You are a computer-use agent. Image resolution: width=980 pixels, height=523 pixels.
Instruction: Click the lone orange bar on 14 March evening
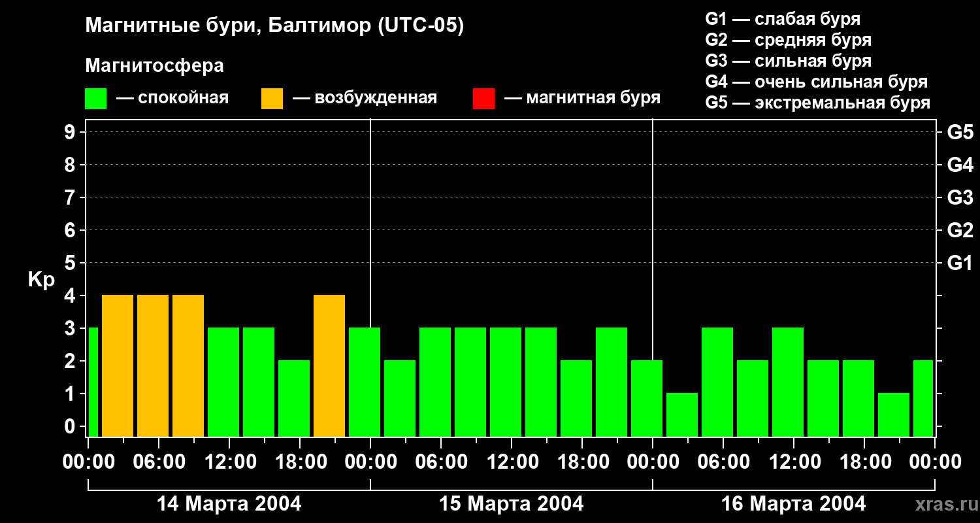pyautogui.click(x=329, y=366)
